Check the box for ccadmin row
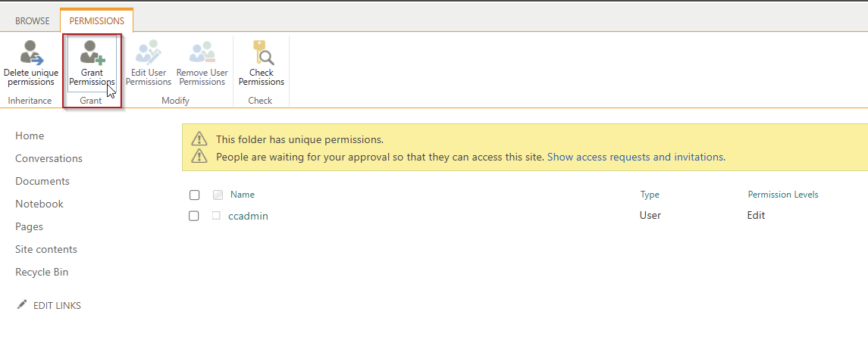868x346 pixels. [x=194, y=216]
